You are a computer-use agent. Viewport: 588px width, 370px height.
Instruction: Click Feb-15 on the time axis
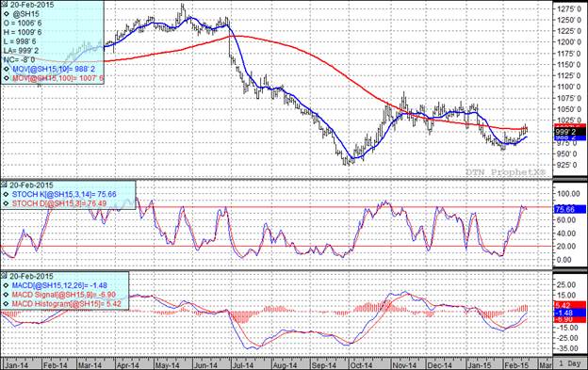click(x=516, y=364)
